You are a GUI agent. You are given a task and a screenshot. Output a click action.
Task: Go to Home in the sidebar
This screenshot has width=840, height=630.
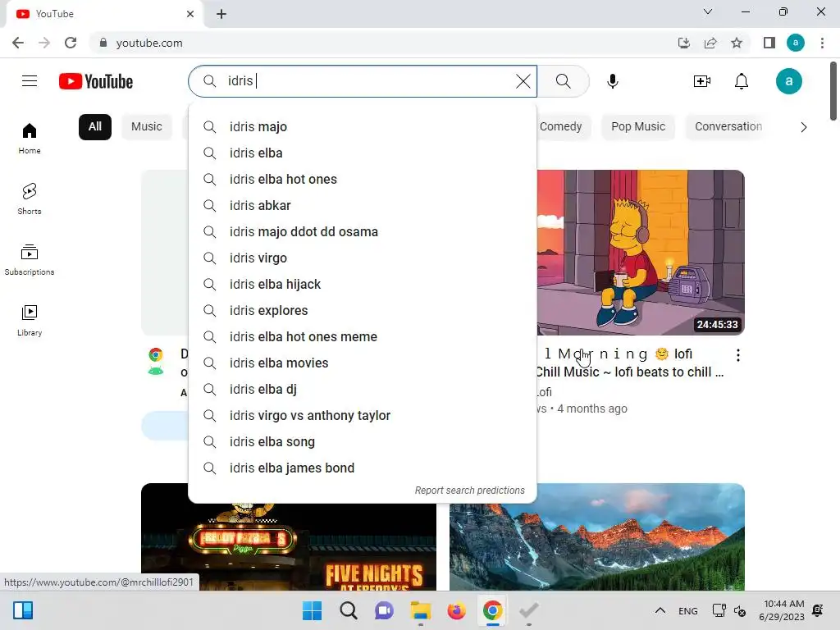[30, 139]
